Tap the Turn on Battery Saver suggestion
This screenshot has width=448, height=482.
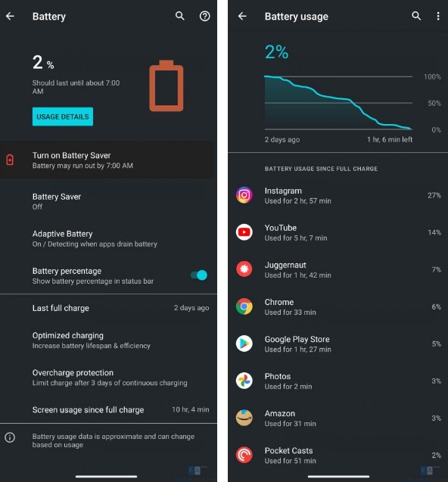click(x=107, y=160)
